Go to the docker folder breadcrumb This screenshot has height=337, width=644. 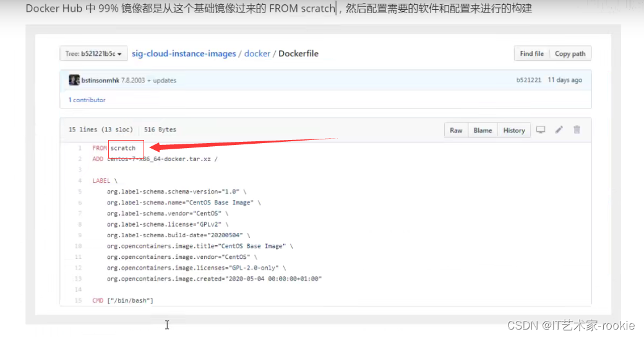(x=257, y=53)
